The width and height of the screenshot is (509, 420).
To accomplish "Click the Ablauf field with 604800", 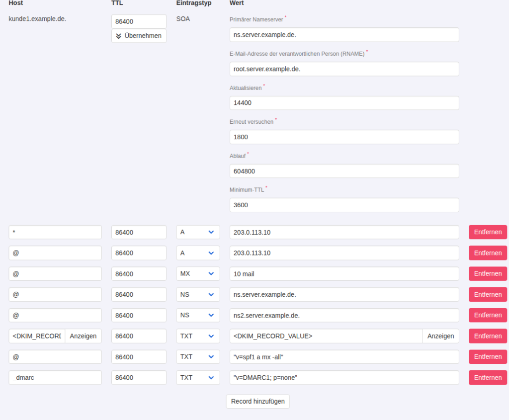I will coord(344,171).
